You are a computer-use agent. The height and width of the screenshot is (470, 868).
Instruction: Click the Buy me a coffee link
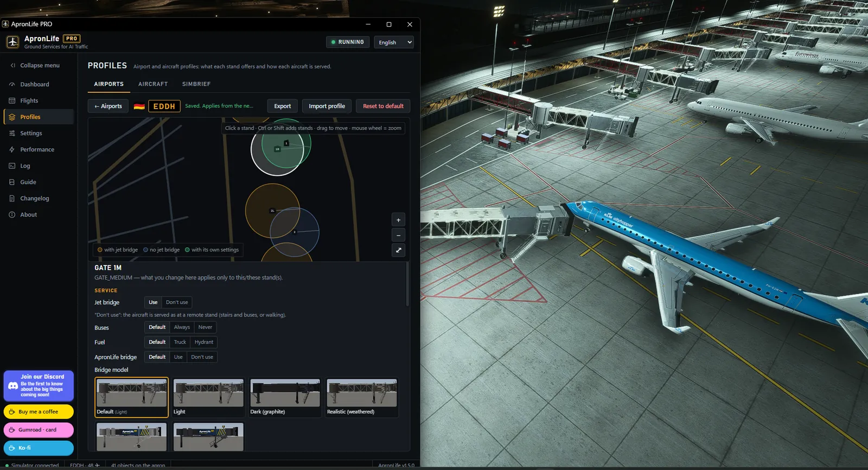point(39,412)
